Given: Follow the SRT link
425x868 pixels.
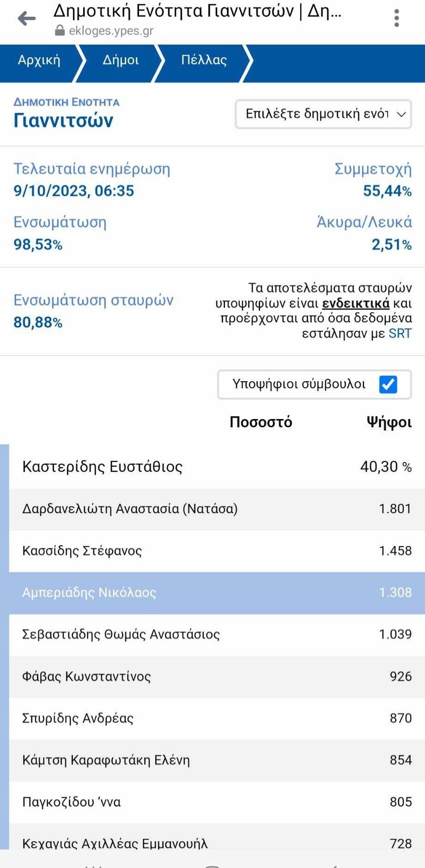Looking at the screenshot, I should tap(400, 333).
